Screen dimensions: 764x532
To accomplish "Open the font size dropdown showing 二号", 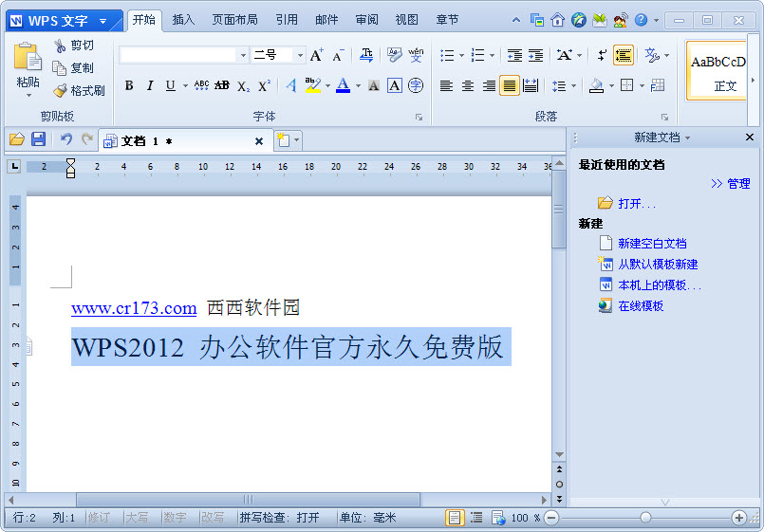I will tap(300, 56).
